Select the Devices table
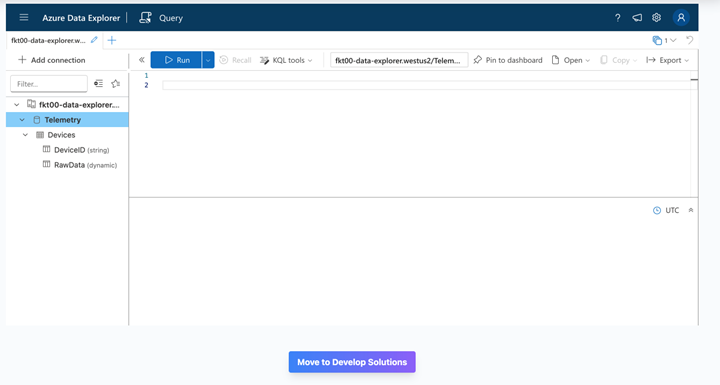This screenshot has width=720, height=385. pos(61,135)
